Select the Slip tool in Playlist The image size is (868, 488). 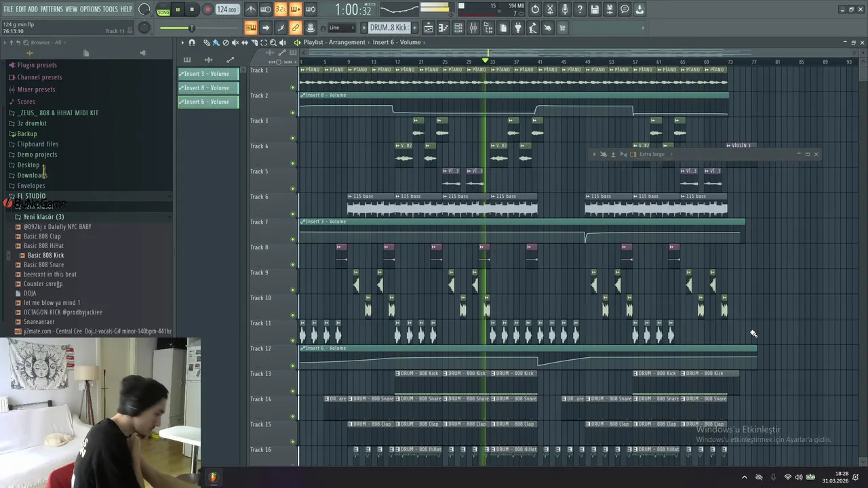click(x=245, y=43)
